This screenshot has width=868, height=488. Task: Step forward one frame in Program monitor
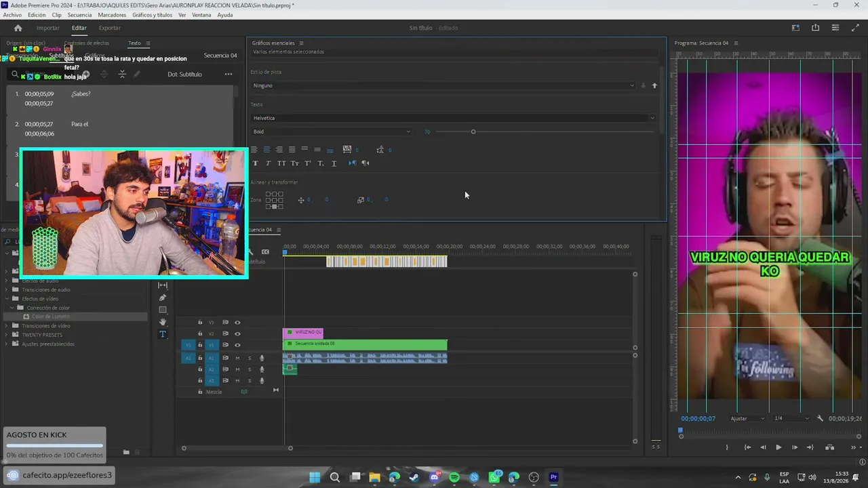795,447
